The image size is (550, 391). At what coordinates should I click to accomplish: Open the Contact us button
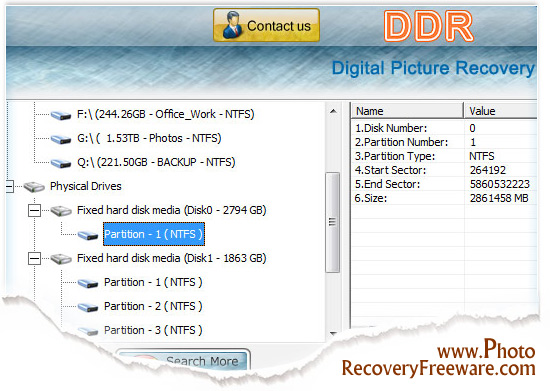(x=267, y=25)
